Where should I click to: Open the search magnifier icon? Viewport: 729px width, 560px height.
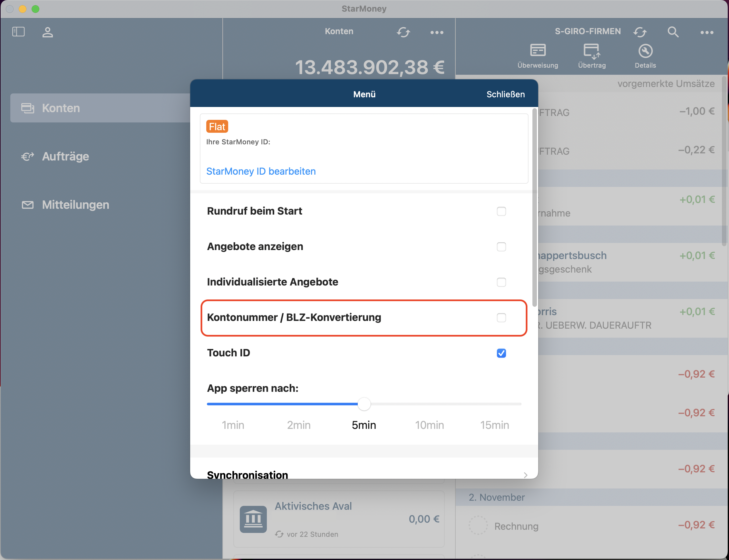(x=673, y=32)
